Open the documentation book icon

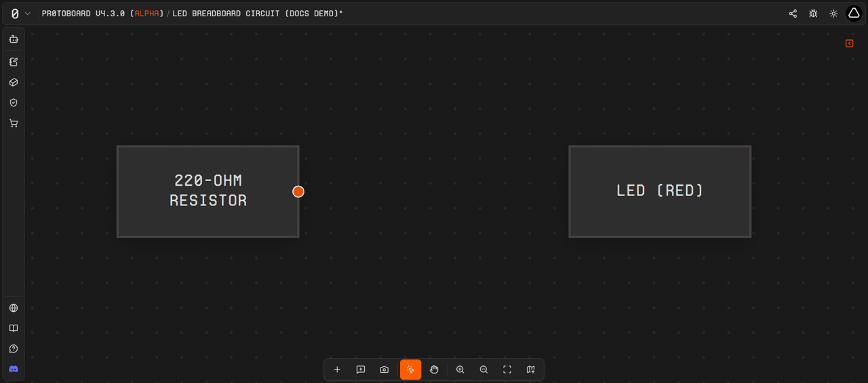[14, 328]
